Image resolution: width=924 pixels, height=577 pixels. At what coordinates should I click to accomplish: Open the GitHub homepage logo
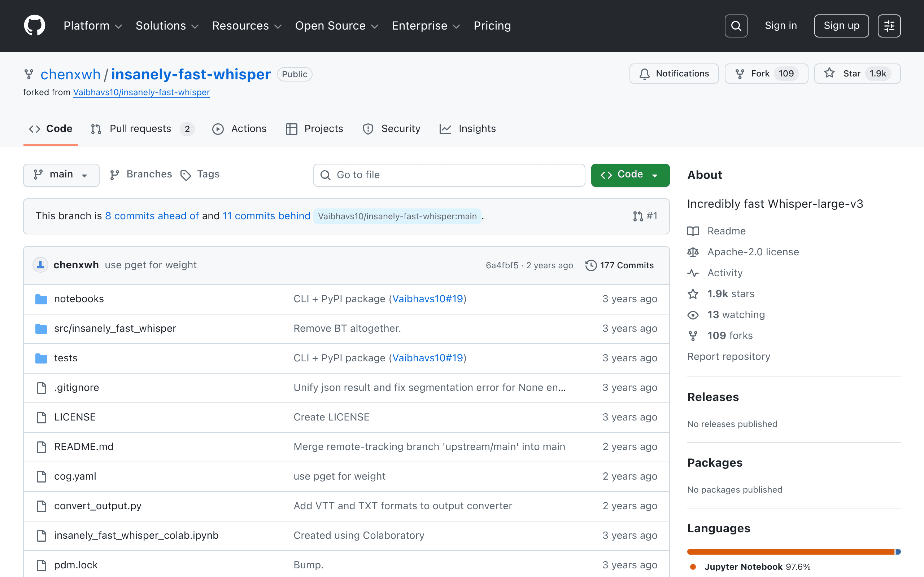35,26
